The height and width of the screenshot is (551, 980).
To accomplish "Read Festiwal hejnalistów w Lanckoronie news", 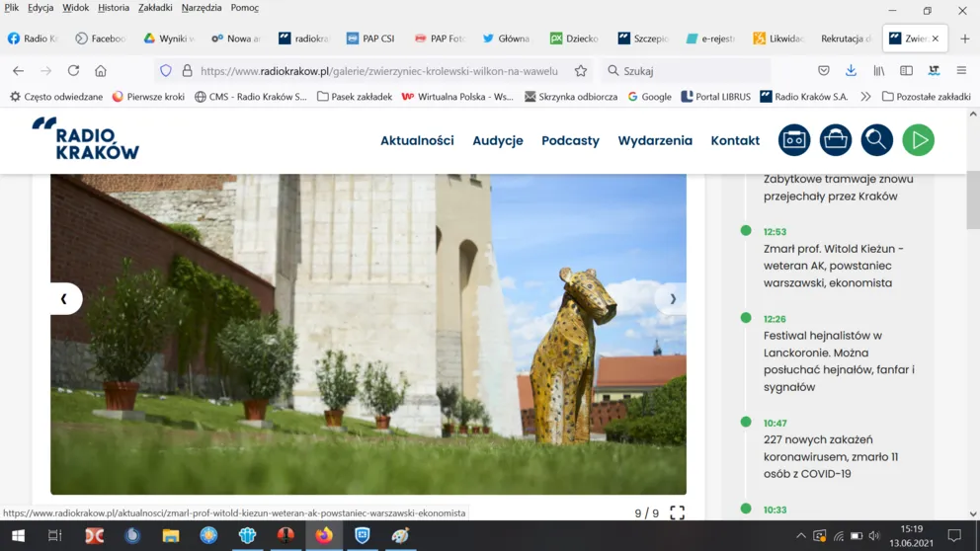I will pos(839,361).
